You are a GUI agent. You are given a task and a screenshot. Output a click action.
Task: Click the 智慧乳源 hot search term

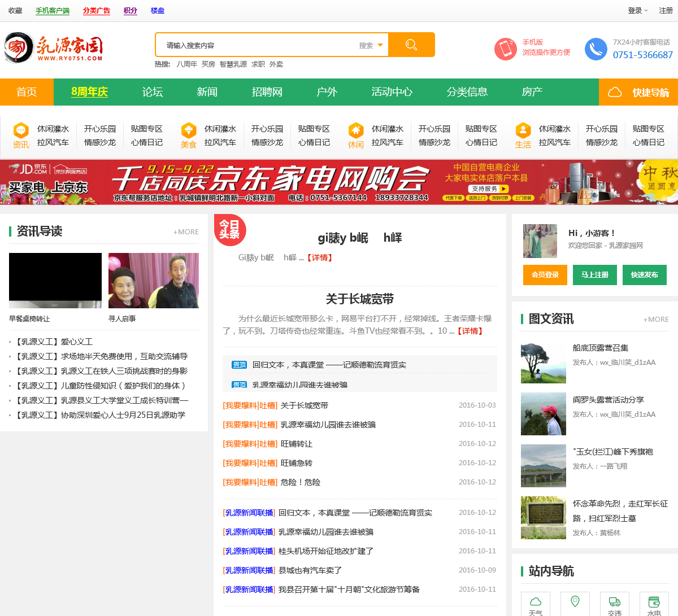(233, 64)
